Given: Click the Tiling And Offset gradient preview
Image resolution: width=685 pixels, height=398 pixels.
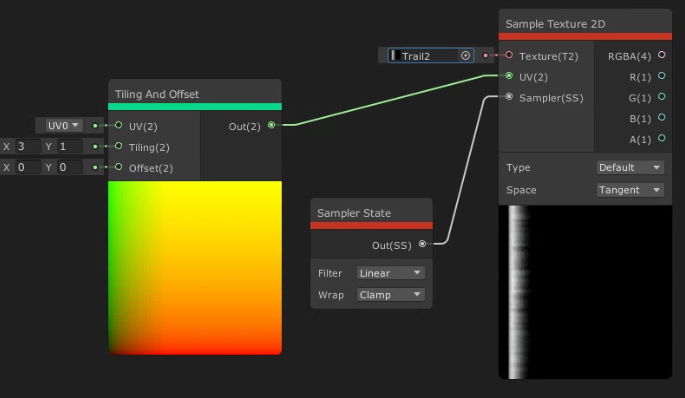Looking at the screenshot, I should pos(195,268).
